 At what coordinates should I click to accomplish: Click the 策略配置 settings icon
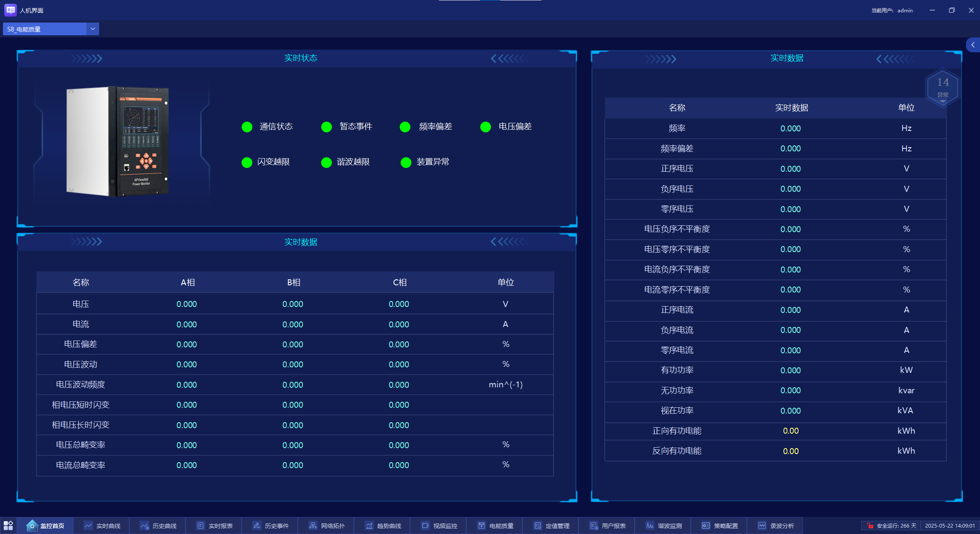click(x=706, y=525)
